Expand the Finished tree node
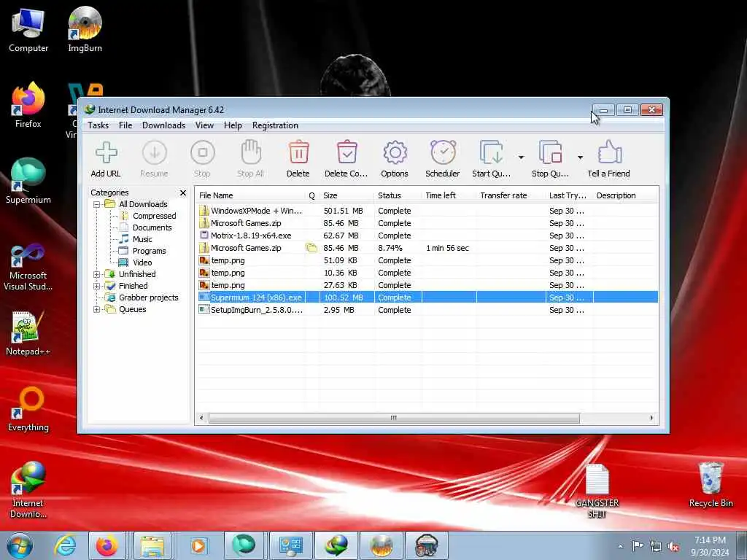Screen dimensions: 747x560 97,286
